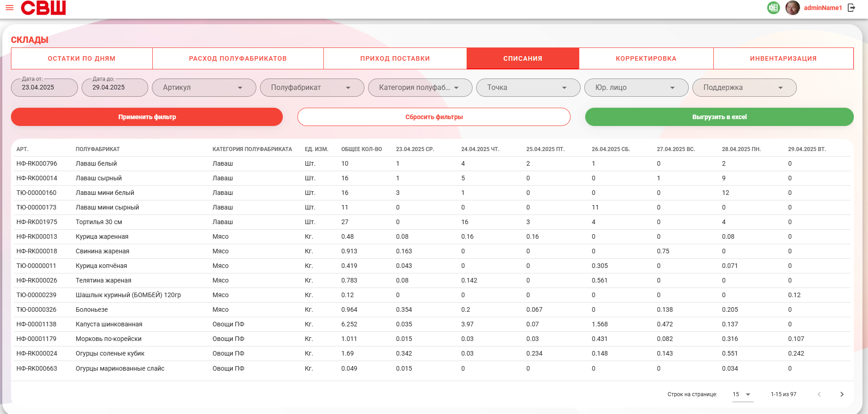
Task: Open the Юр. лицо dropdown
Action: (636, 88)
